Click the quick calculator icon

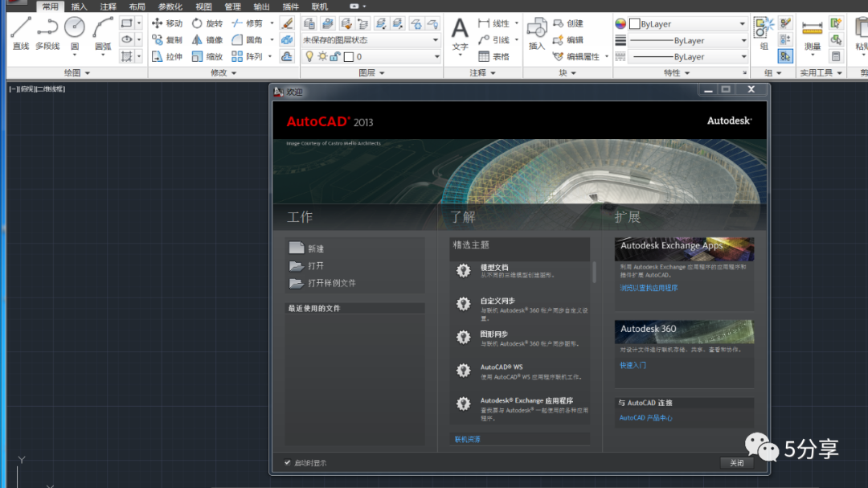pos(836,56)
